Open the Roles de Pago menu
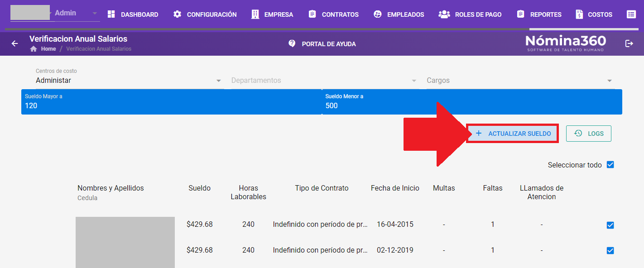 click(x=470, y=14)
